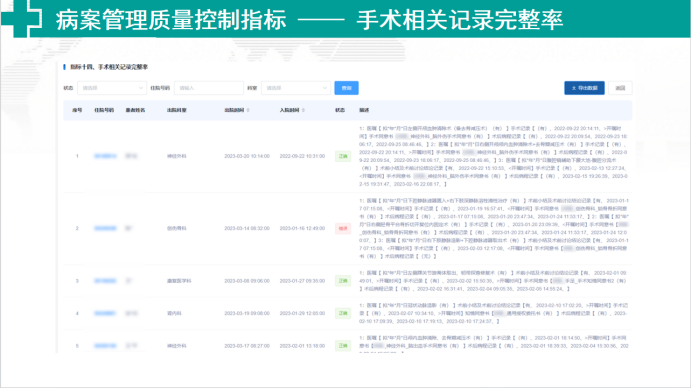The image size is (692, 389).
Task: Click the 患者姓名 column header
Action: tap(135, 110)
